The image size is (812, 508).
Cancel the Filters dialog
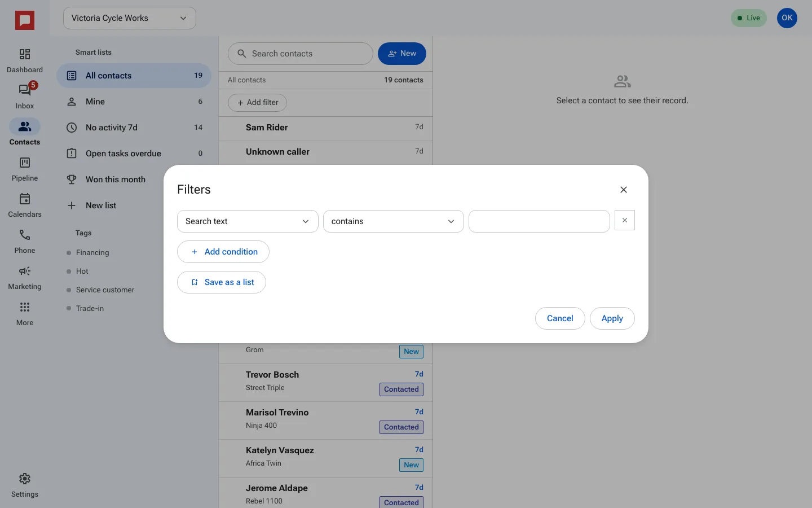pyautogui.click(x=560, y=318)
